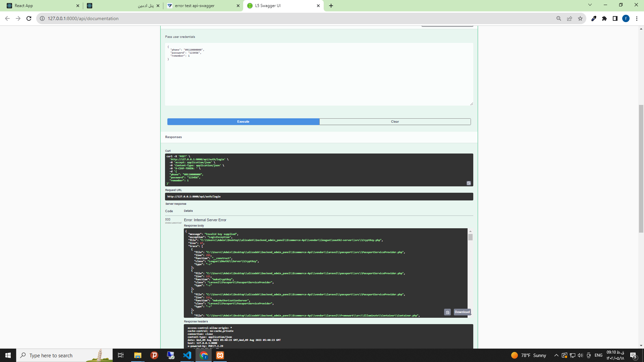Open the Chrome side panel
The image size is (644, 362).
pos(615,18)
